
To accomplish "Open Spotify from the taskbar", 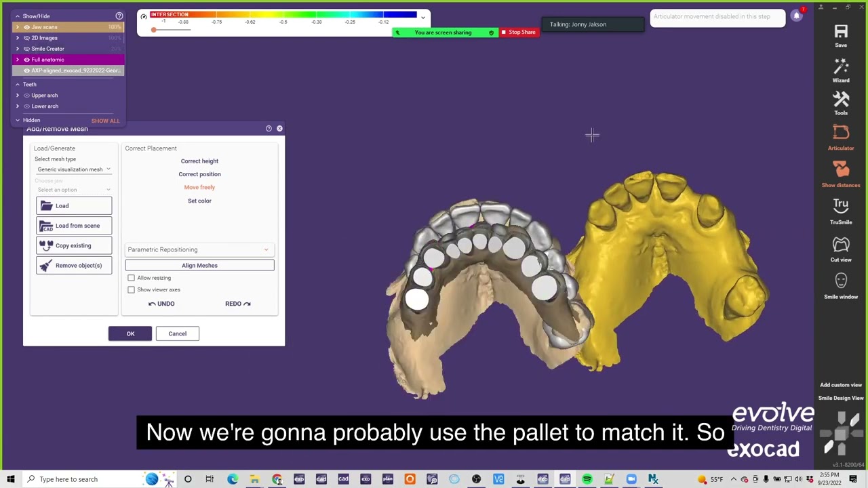I will click(587, 479).
